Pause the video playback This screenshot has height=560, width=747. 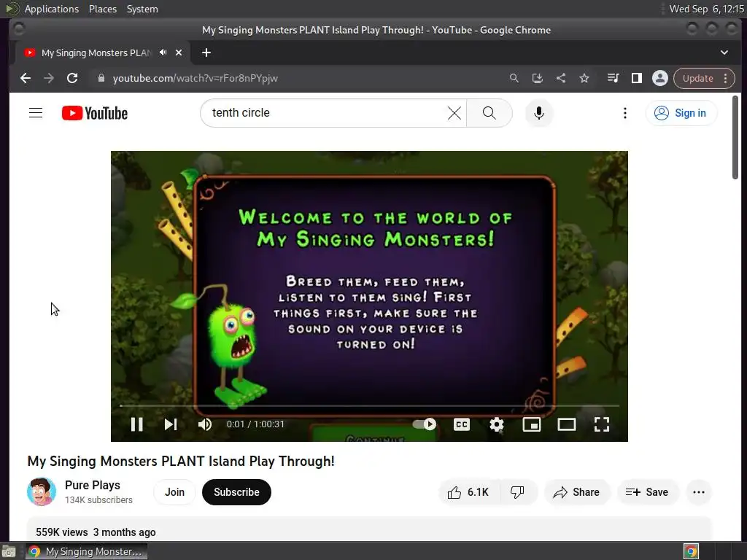pyautogui.click(x=136, y=424)
